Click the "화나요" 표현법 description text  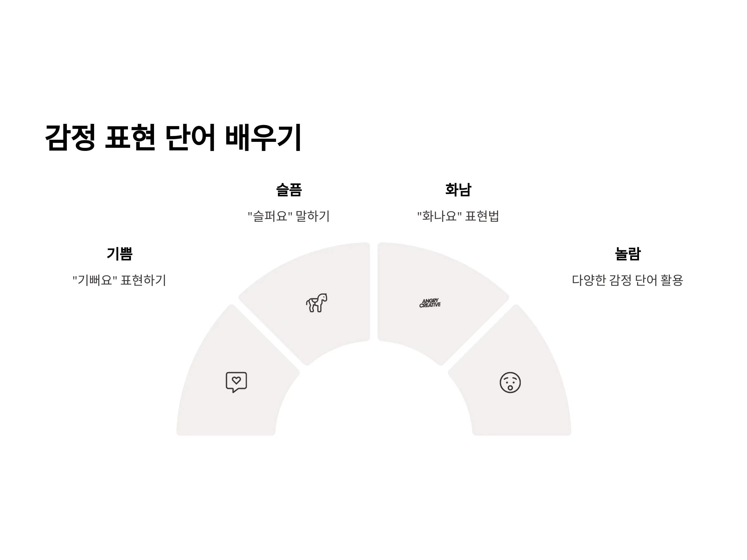coord(458,216)
